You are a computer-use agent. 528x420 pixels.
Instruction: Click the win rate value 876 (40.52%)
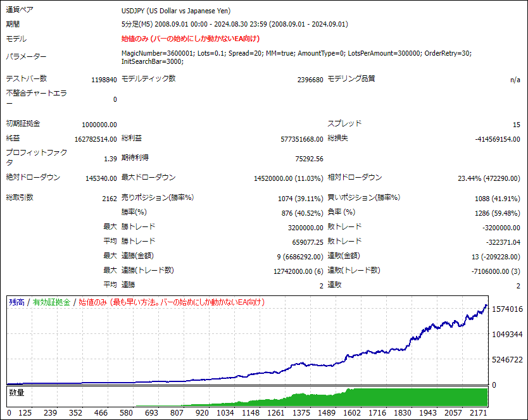[x=303, y=213]
